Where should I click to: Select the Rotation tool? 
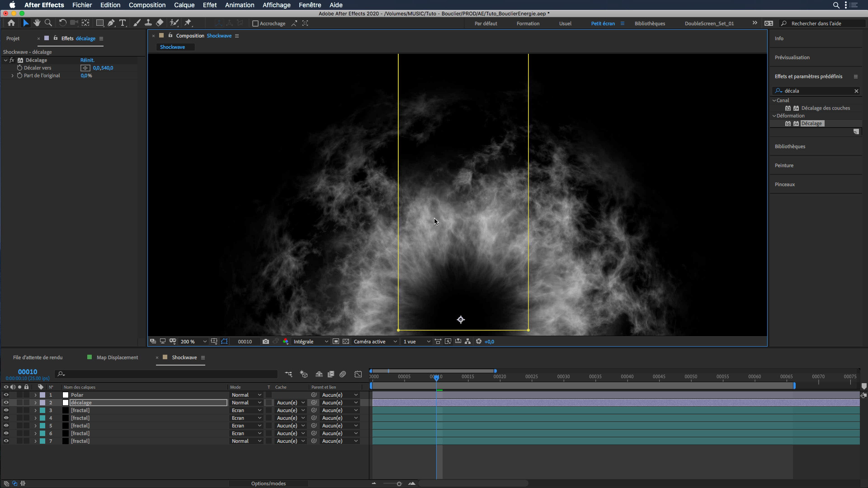coord(62,23)
